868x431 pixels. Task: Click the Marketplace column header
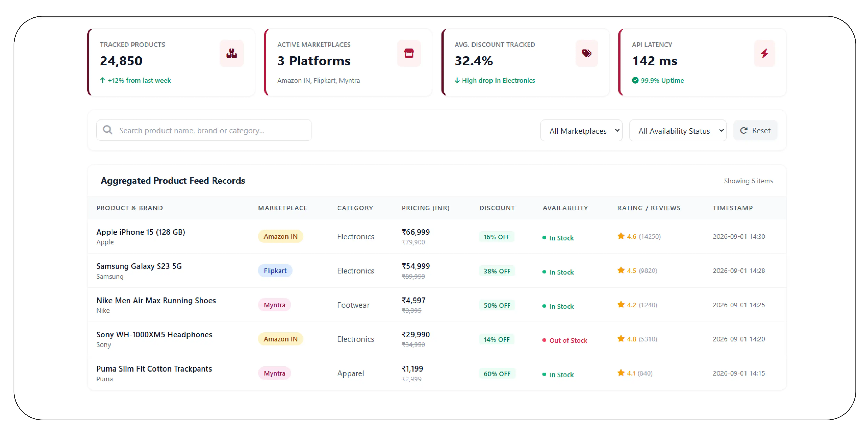click(x=282, y=208)
